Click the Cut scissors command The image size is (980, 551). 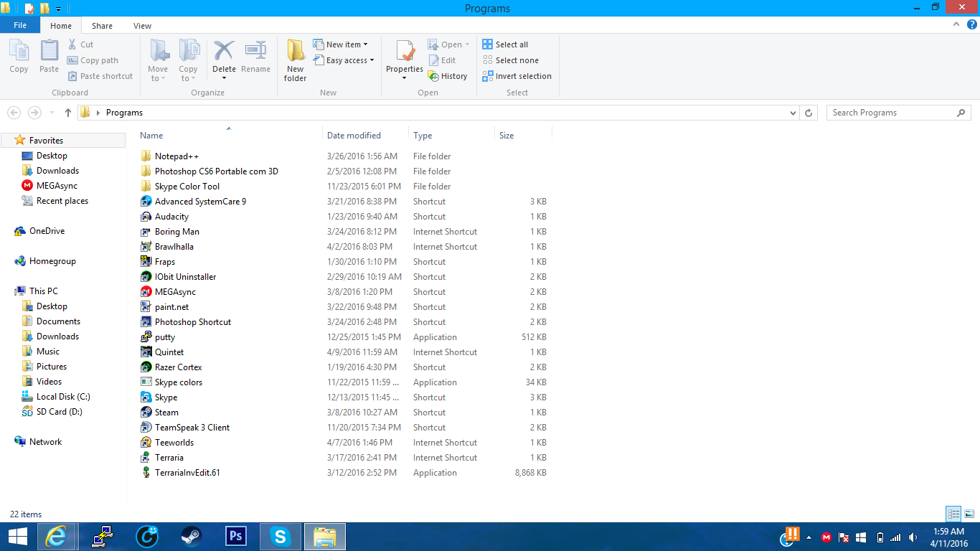coord(80,44)
